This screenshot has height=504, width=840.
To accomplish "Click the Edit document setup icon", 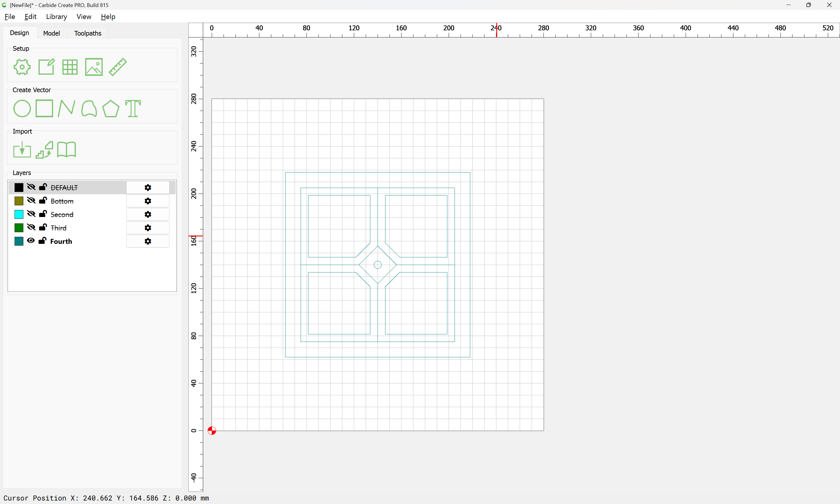I will click(46, 66).
